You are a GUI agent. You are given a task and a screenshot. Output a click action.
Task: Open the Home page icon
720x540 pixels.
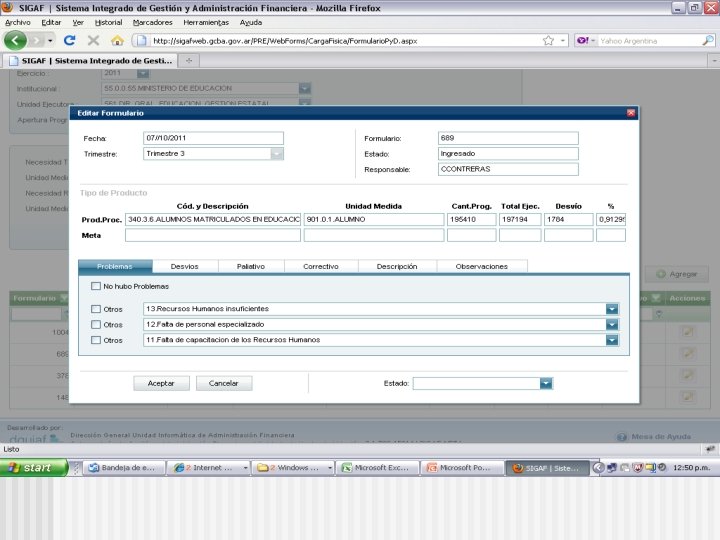pos(118,40)
